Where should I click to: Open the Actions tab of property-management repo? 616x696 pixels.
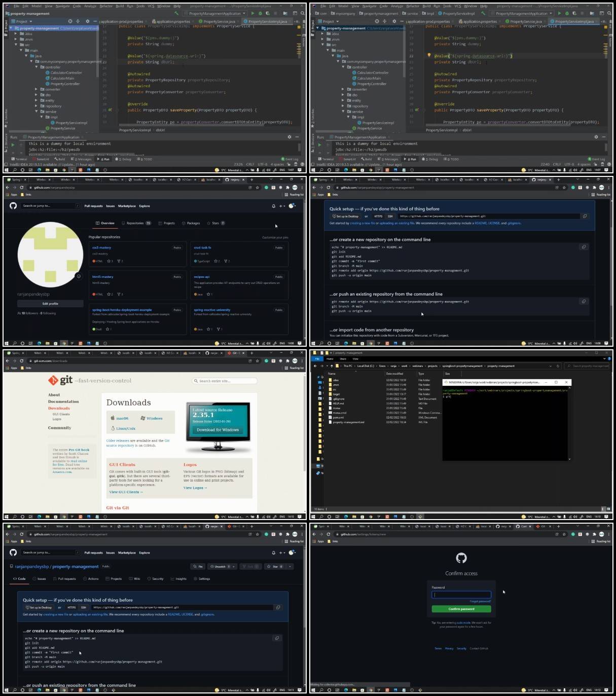(x=91, y=578)
